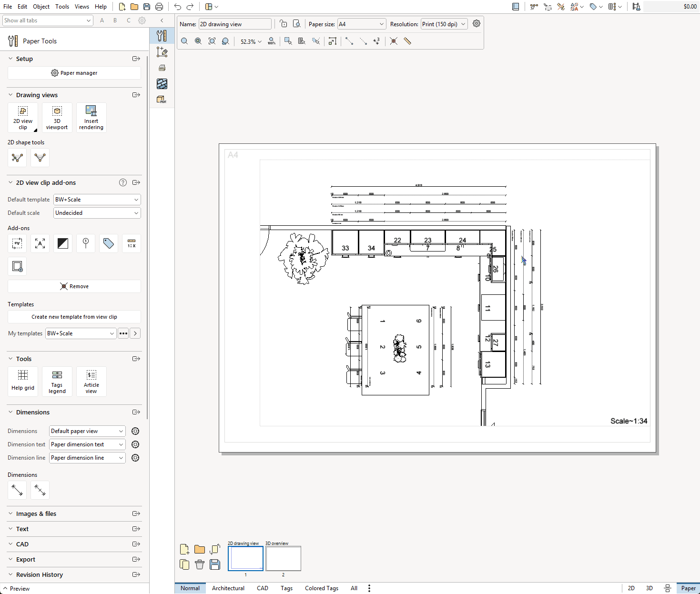The image size is (700, 594).
Task: Open the File menu
Action: pos(8,7)
